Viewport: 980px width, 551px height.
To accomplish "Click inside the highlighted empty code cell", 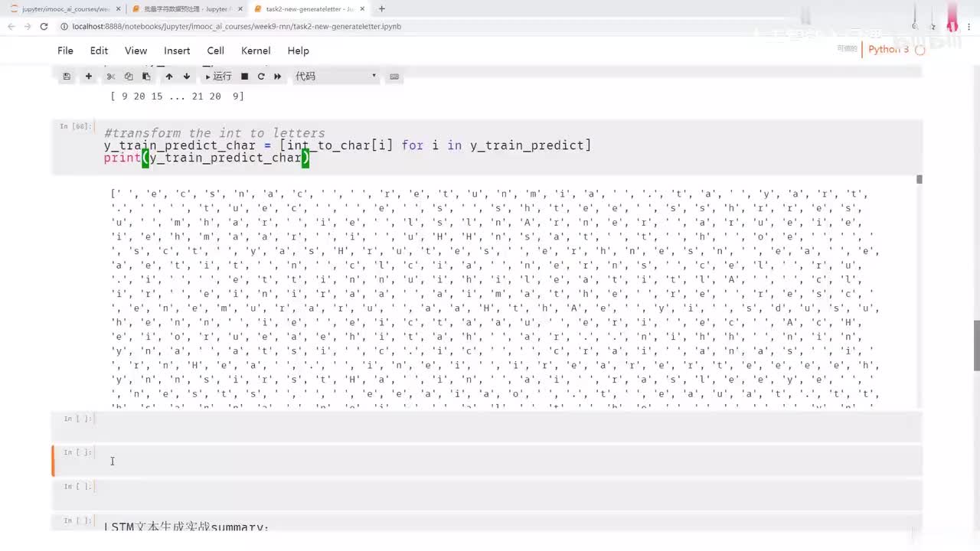I will pyautogui.click(x=508, y=460).
